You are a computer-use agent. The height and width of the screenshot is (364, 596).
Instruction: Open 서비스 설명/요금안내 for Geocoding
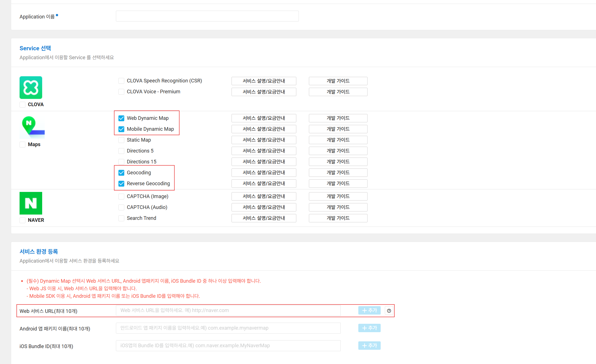click(264, 173)
